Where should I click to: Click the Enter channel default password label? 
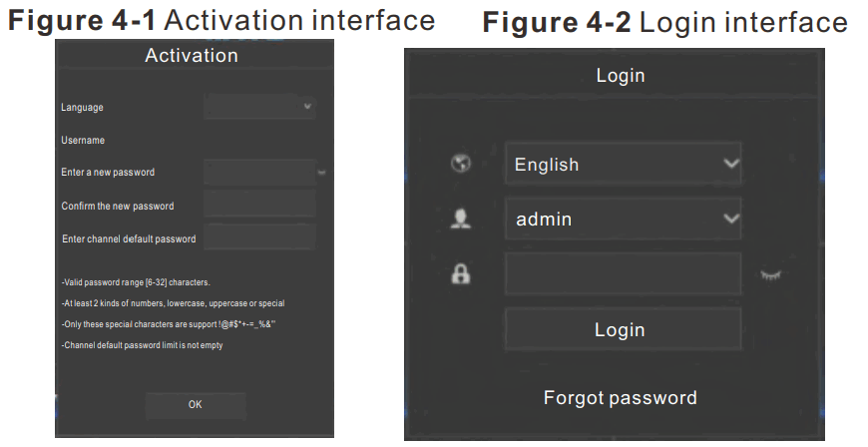pos(129,239)
